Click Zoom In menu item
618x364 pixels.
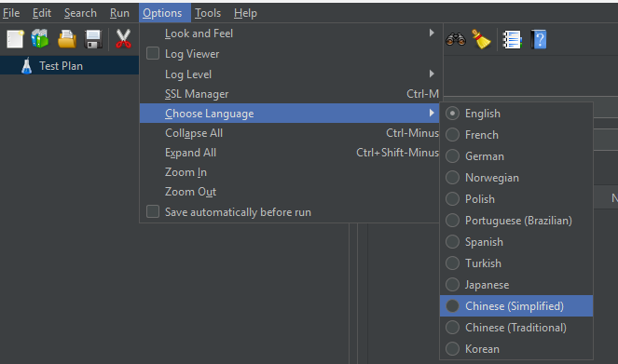click(289, 172)
